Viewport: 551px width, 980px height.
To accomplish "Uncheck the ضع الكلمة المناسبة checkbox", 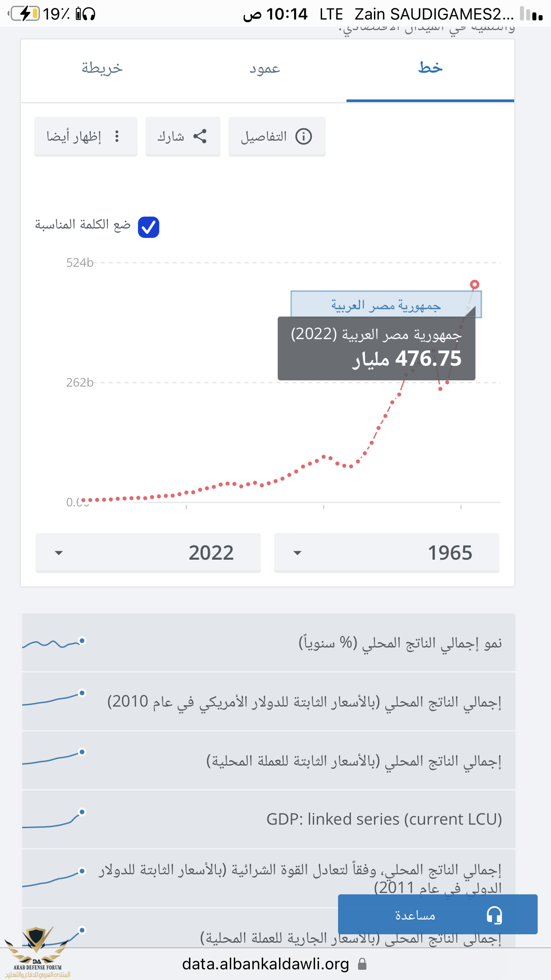I will pos(148,227).
